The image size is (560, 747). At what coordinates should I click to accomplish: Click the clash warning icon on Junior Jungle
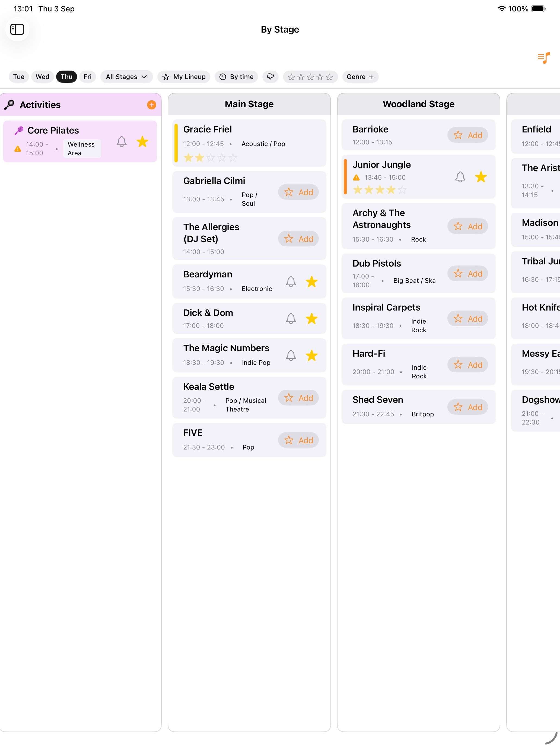[x=356, y=177]
